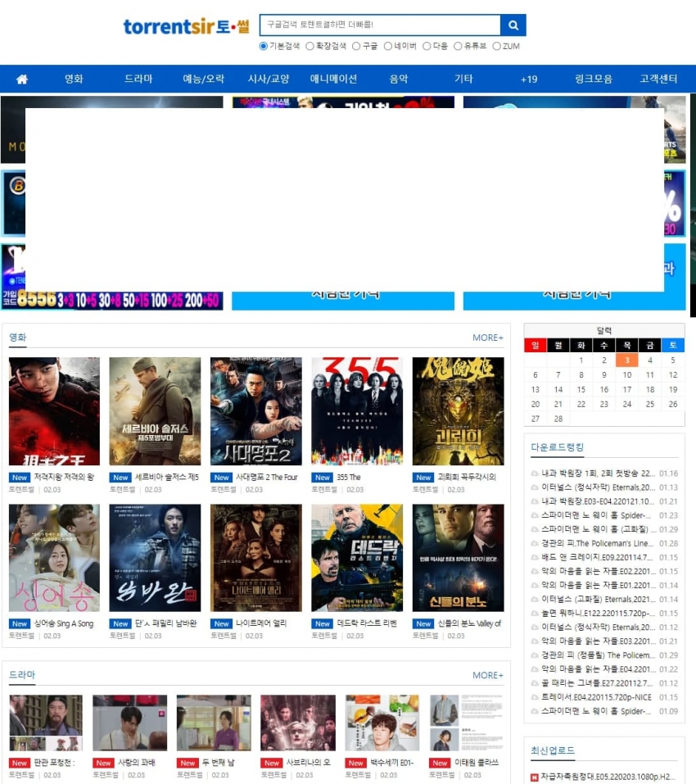This screenshot has height=784, width=696.
Task: Select the 확장검색 radio option
Action: (310, 46)
